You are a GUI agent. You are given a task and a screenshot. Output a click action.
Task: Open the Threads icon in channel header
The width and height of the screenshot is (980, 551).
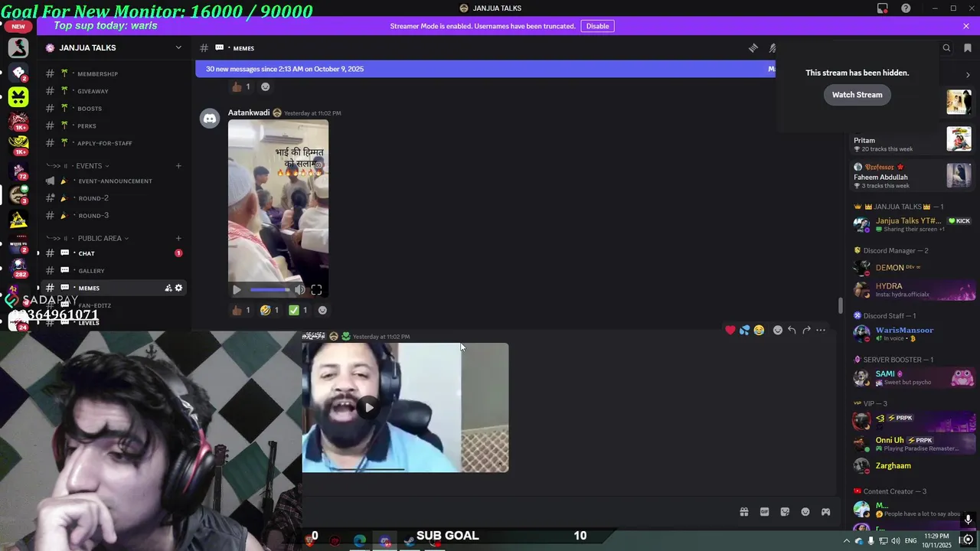[753, 48]
